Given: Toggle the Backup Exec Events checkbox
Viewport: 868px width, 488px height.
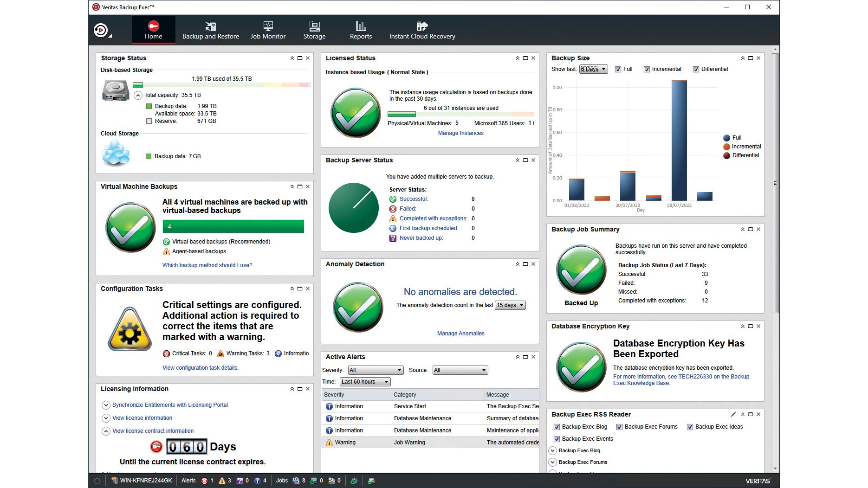Looking at the screenshot, I should pyautogui.click(x=557, y=439).
